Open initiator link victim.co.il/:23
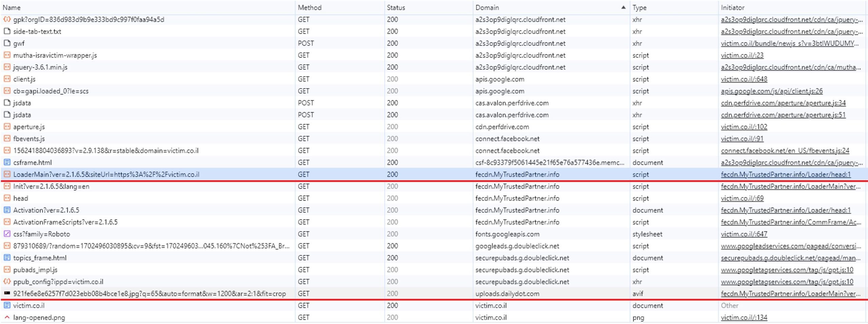Screen dimensions: 868x324 (742, 55)
